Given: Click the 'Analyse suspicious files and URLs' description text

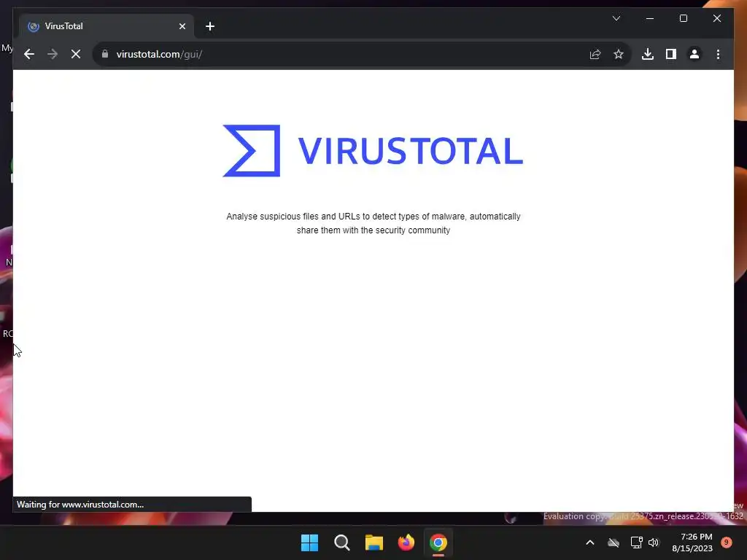Looking at the screenshot, I should point(373,223).
